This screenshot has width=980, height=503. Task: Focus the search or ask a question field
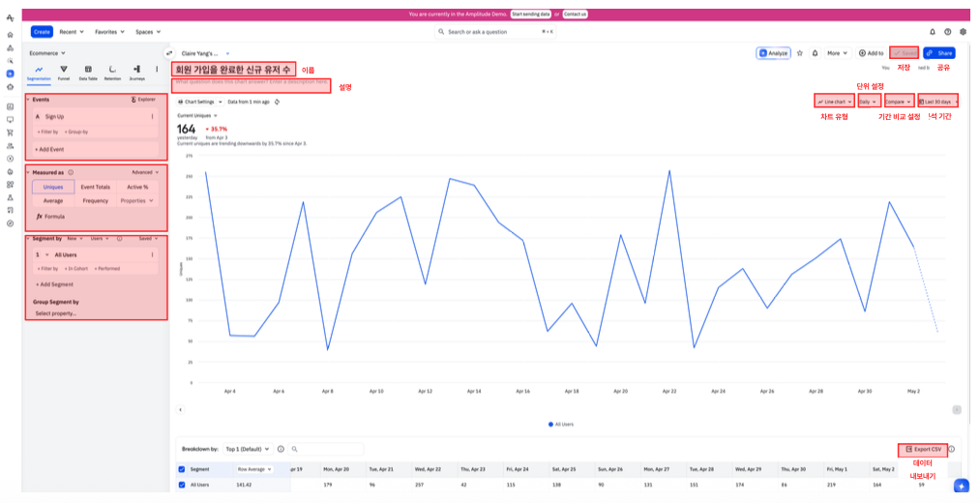coord(495,32)
